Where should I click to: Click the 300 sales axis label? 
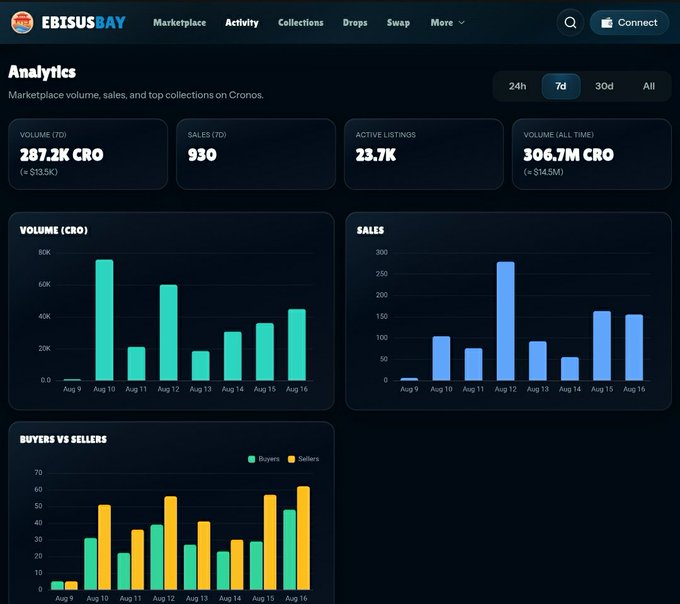pos(382,252)
